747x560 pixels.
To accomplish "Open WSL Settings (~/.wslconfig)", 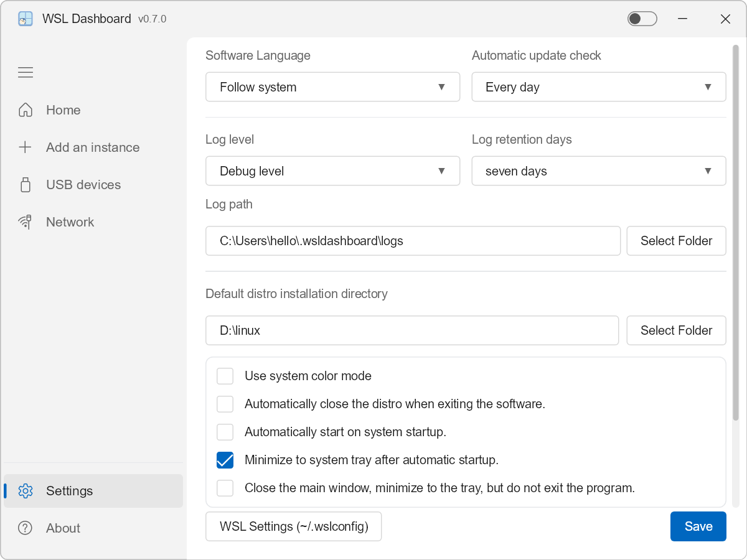I will 293,526.
